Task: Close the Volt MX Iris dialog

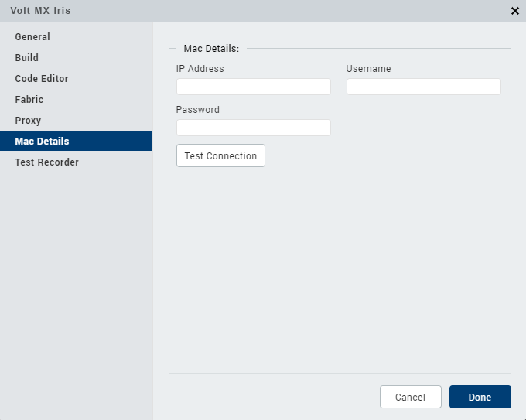Action: coord(515,11)
